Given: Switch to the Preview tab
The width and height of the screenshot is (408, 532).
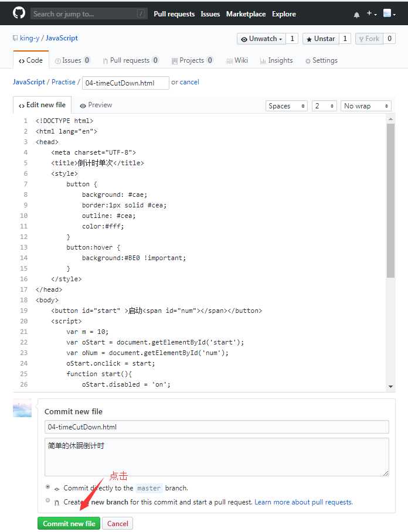Looking at the screenshot, I should coord(96,105).
